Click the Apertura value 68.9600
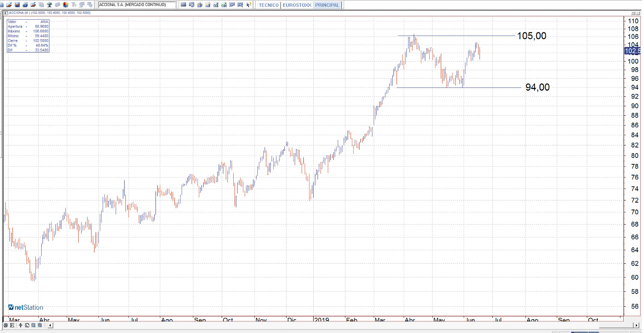The height and width of the screenshot is (333, 644). (42, 26)
